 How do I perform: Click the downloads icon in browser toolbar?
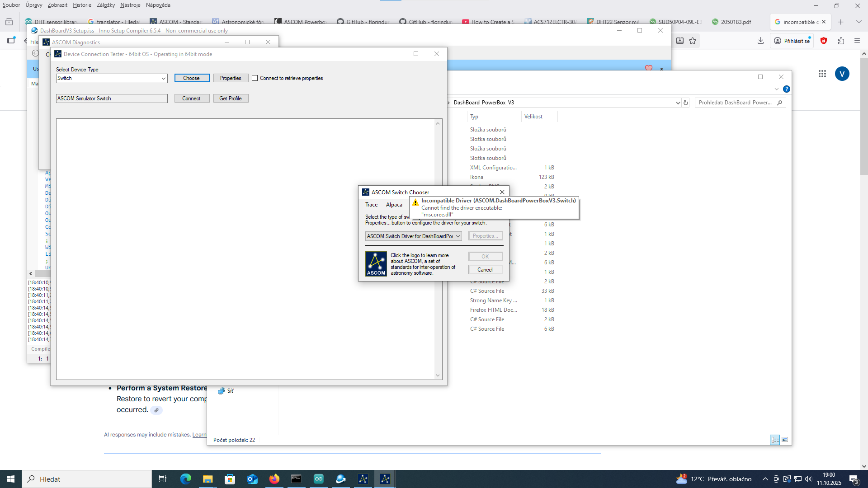[x=761, y=41]
